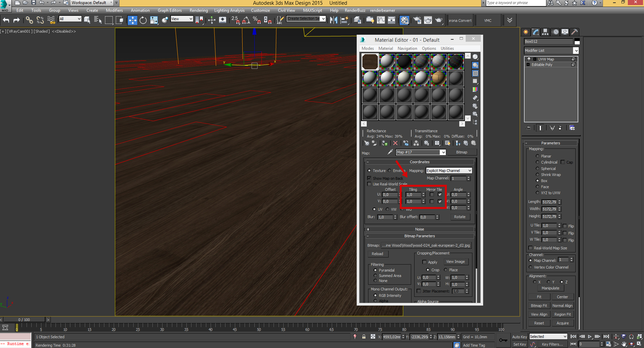Open the Rendering menu
644x348 pixels.
199,10
